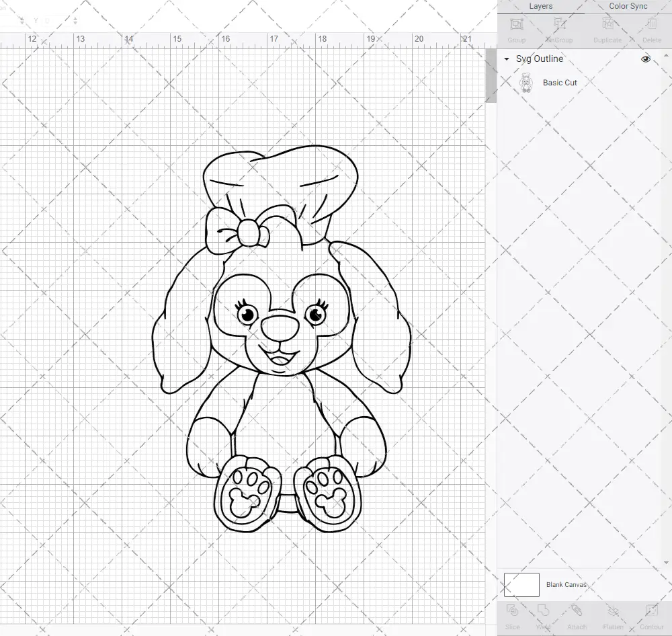Switch to the Color Sync tab
Image resolution: width=672 pixels, height=636 pixels.
(x=628, y=7)
